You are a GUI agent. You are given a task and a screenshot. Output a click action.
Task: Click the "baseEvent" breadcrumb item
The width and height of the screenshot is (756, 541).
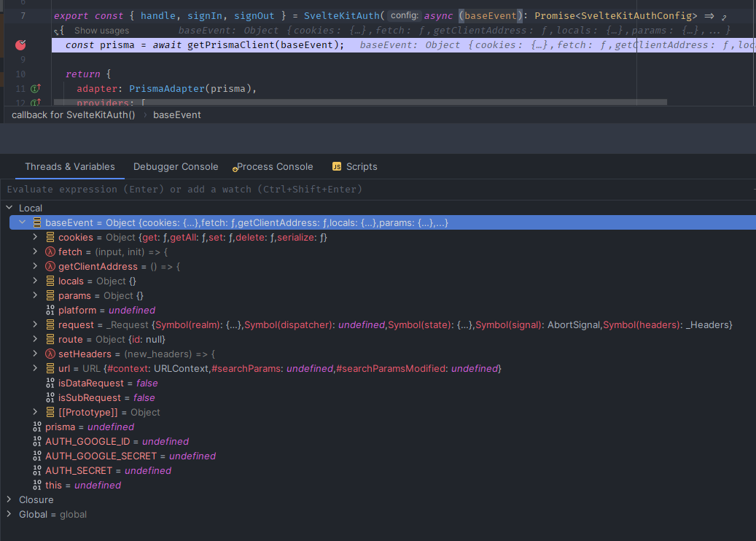[x=177, y=114]
